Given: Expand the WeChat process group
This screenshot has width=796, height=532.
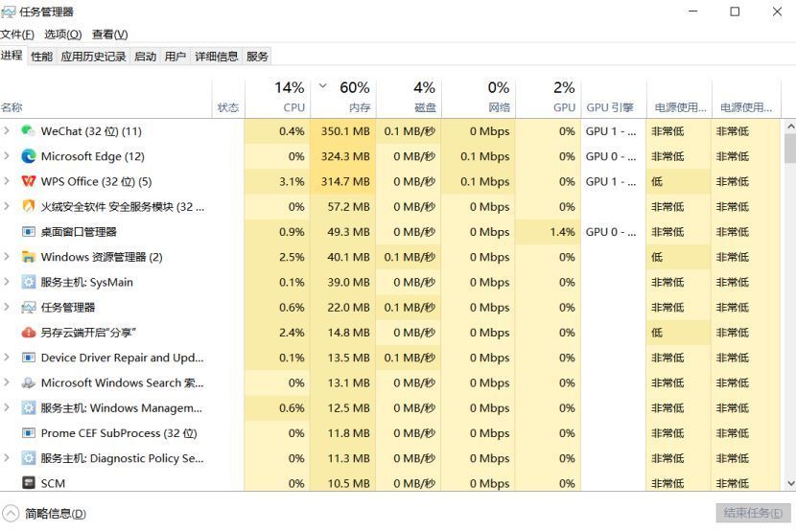Looking at the screenshot, I should tap(7, 131).
